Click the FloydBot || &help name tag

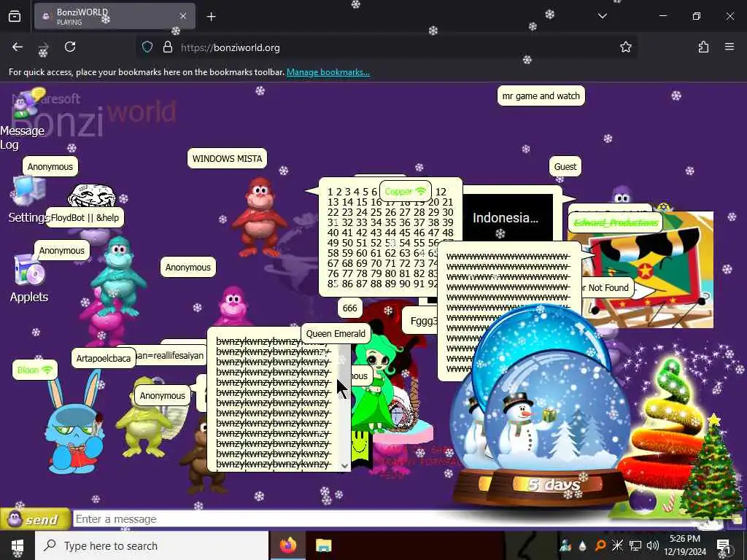click(x=85, y=217)
